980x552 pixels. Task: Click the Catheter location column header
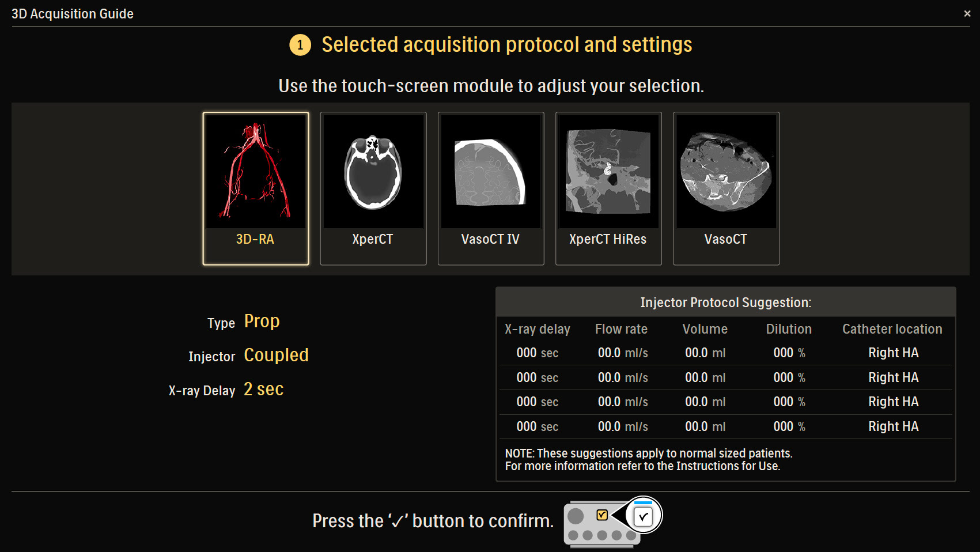pos(892,329)
